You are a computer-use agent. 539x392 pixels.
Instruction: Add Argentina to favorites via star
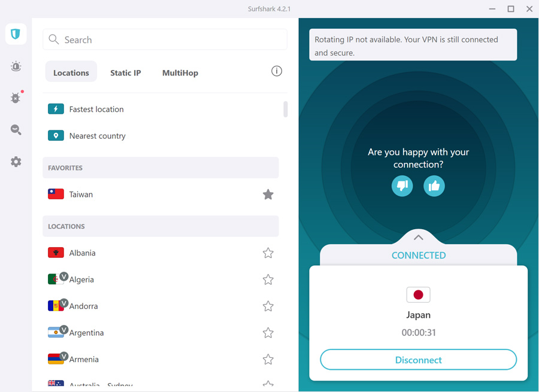pyautogui.click(x=268, y=333)
